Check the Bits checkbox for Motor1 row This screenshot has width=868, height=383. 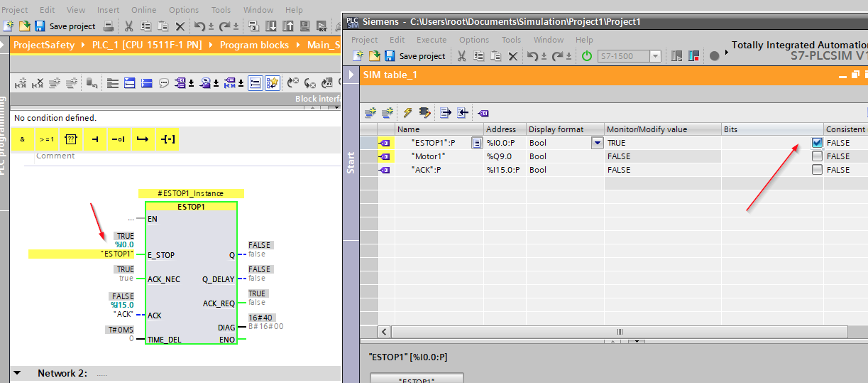(x=818, y=156)
